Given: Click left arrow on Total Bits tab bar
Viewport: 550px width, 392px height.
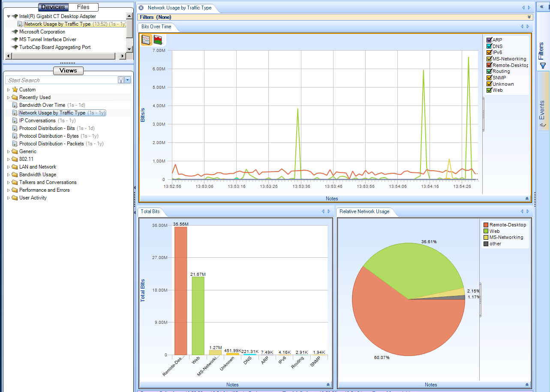Looking at the screenshot, I should (323, 211).
